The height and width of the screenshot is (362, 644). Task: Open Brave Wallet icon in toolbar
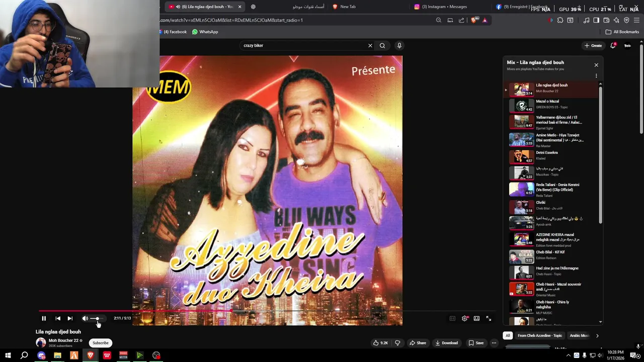coord(606,20)
